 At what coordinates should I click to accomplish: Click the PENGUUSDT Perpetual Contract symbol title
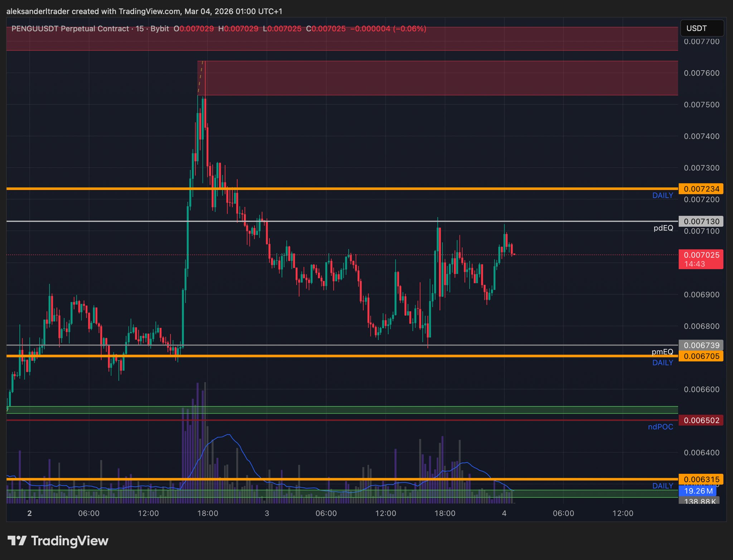click(x=70, y=29)
